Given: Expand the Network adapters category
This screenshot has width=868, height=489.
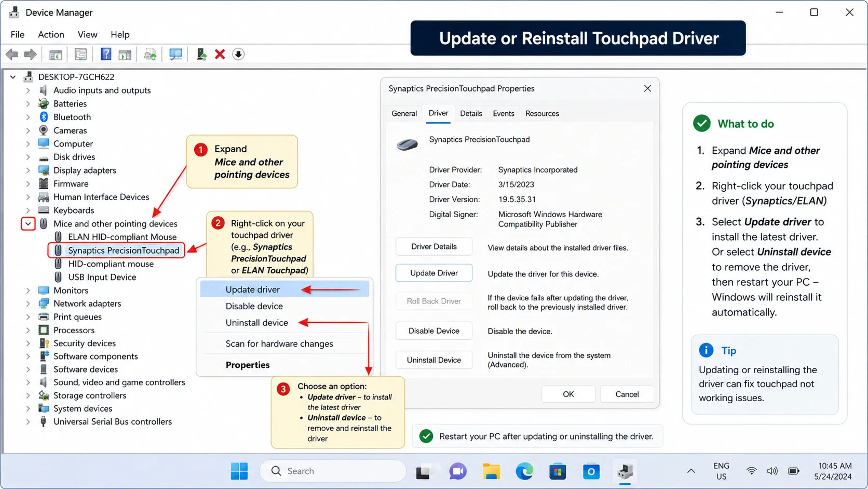Looking at the screenshot, I should coord(28,303).
